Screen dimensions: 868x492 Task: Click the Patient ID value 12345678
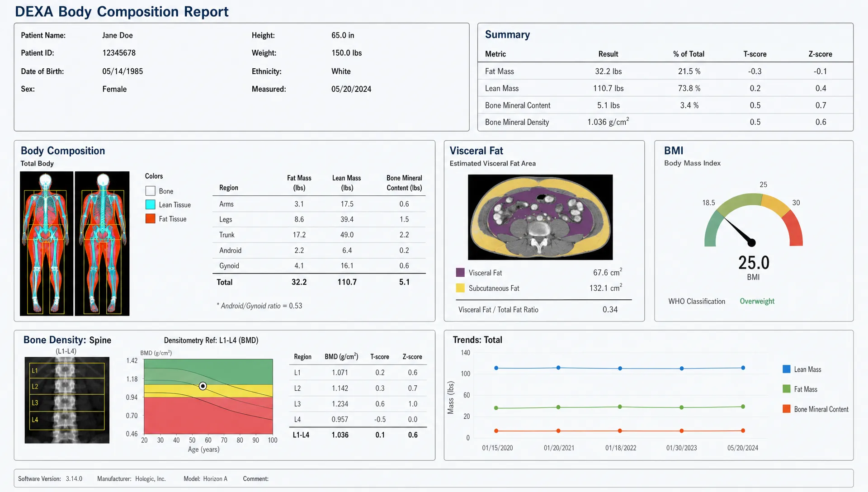[119, 53]
